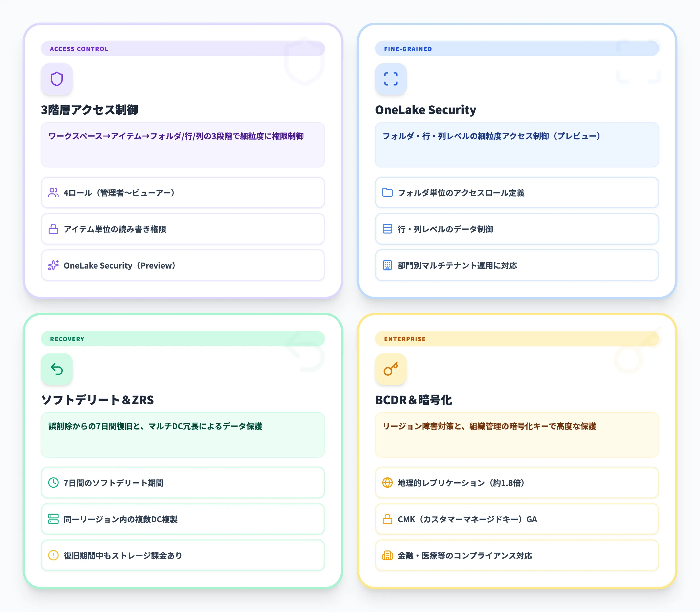Click the globe icon beside 地理的レプリケーション
This screenshot has width=700, height=612.
(387, 483)
